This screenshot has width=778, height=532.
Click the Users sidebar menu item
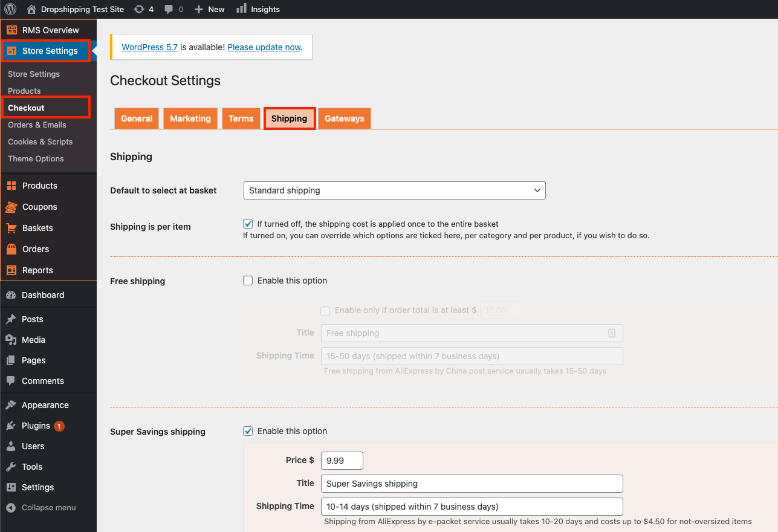[48, 446]
